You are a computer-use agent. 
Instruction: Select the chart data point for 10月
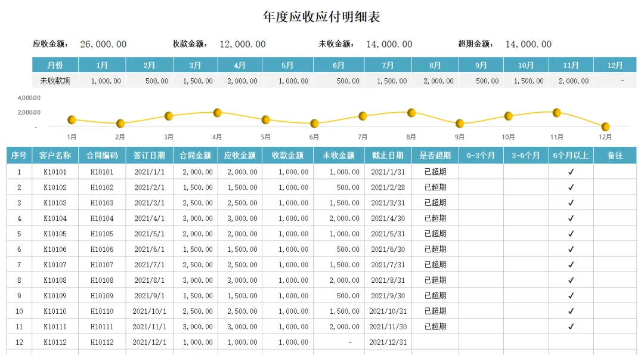tap(509, 116)
